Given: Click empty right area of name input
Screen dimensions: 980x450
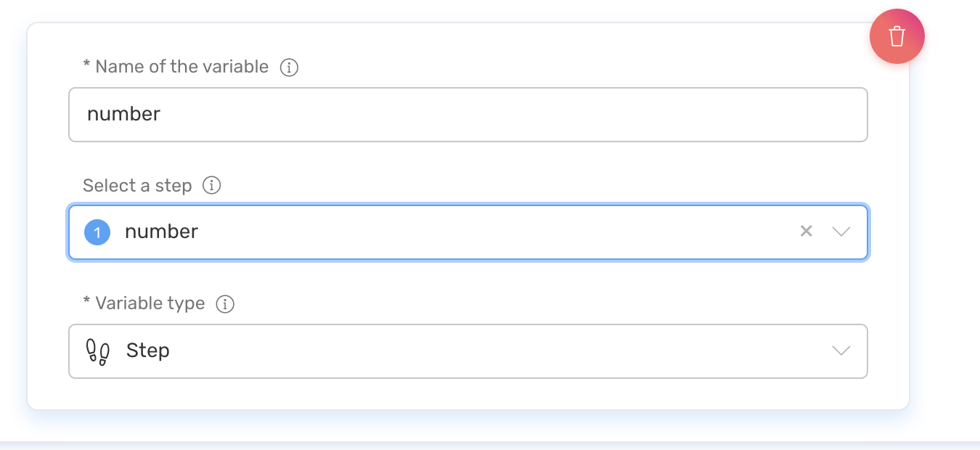Looking at the screenshot, I should [726, 115].
